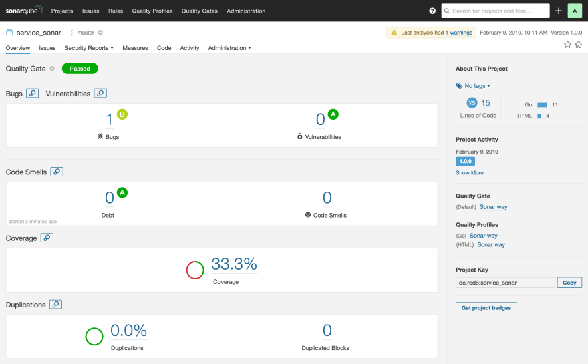The width and height of the screenshot is (588, 364).
Task: Click the 15 lines of code value
Action: point(486,103)
